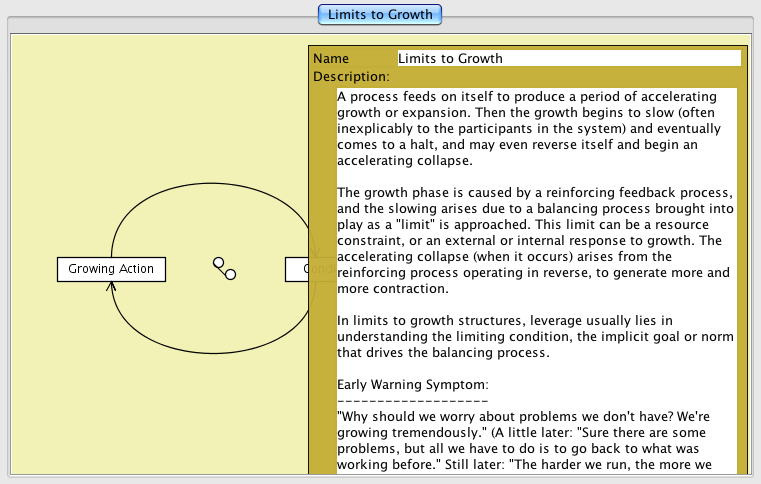Click the two-circle link icon inside the loop
The width and height of the screenshot is (761, 484).
[x=224, y=268]
